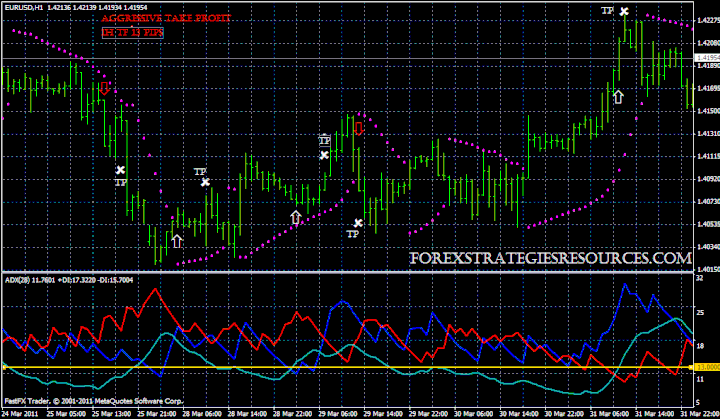The width and height of the screenshot is (720, 419).
Task: Click the '31 Mar 06:00' time label
Action: coord(609,414)
